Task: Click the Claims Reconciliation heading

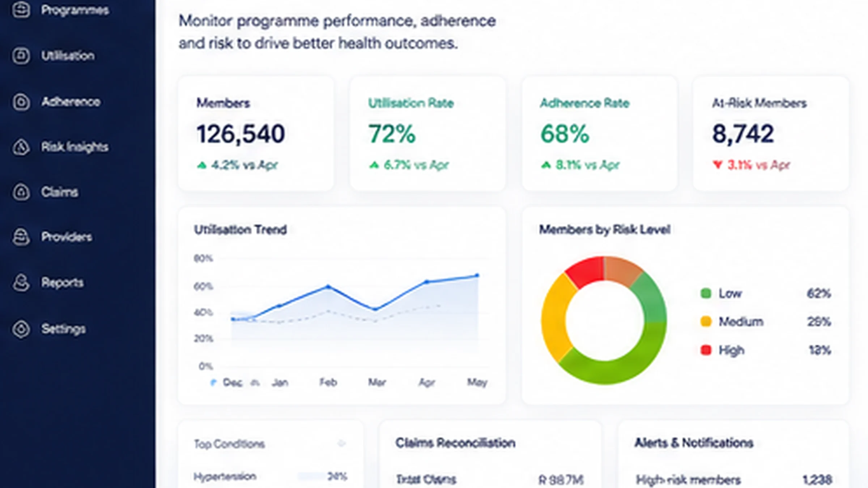Action: [455, 443]
